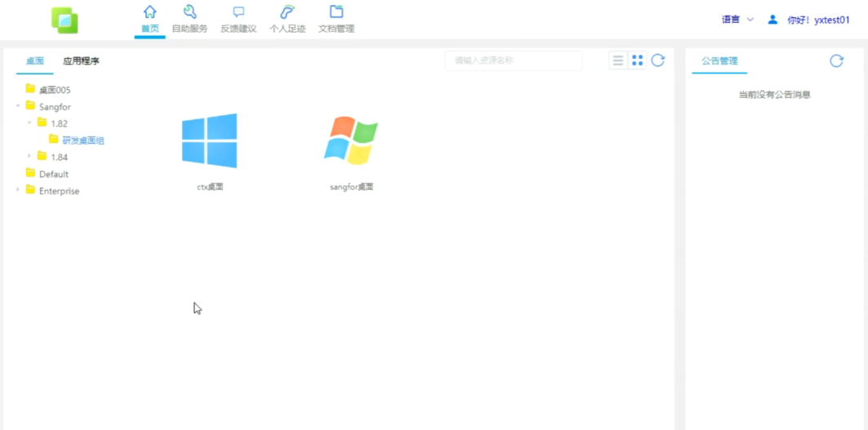The width and height of the screenshot is (868, 430).
Task: Click the user avatar icon
Action: pyautogui.click(x=772, y=20)
